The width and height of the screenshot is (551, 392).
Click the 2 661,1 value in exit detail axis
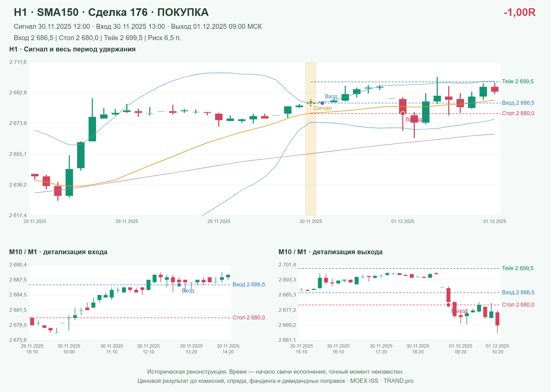(287, 340)
